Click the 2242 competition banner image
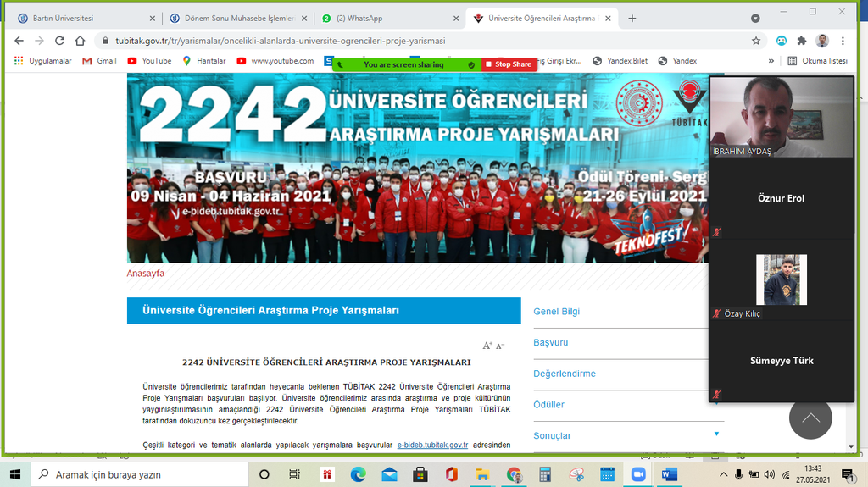This screenshot has width=868, height=487. [417, 169]
